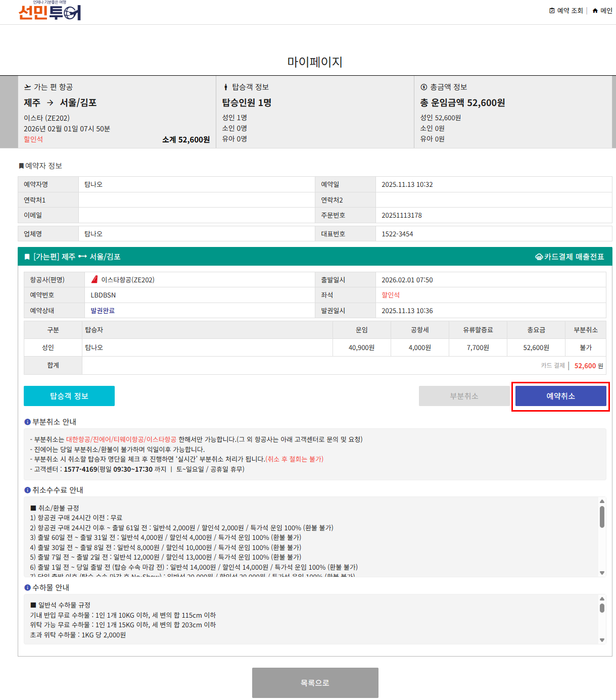Click 목록으로 to return to list
Image resolution: width=616 pixels, height=700 pixels.
[315, 683]
